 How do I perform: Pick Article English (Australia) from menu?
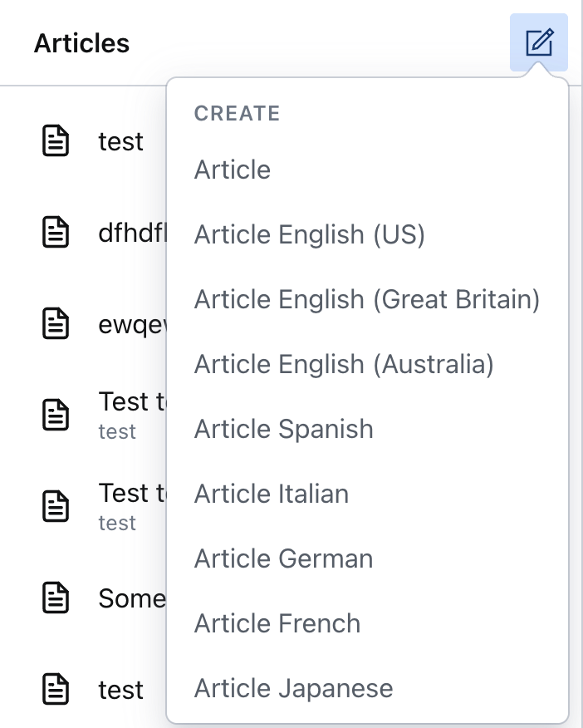344,364
